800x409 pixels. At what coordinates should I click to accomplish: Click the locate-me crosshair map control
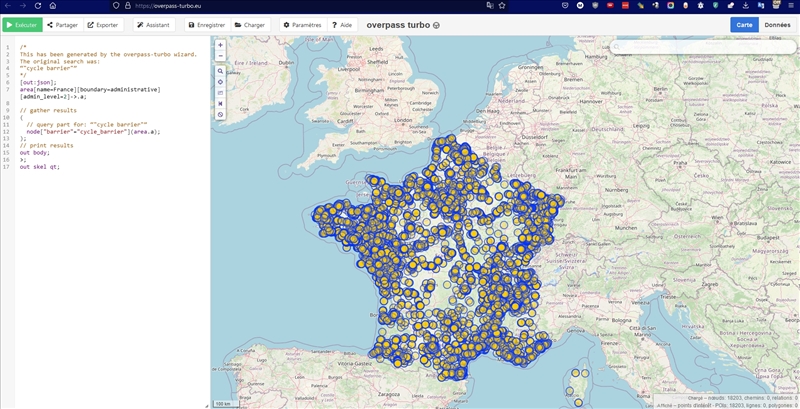tap(220, 82)
